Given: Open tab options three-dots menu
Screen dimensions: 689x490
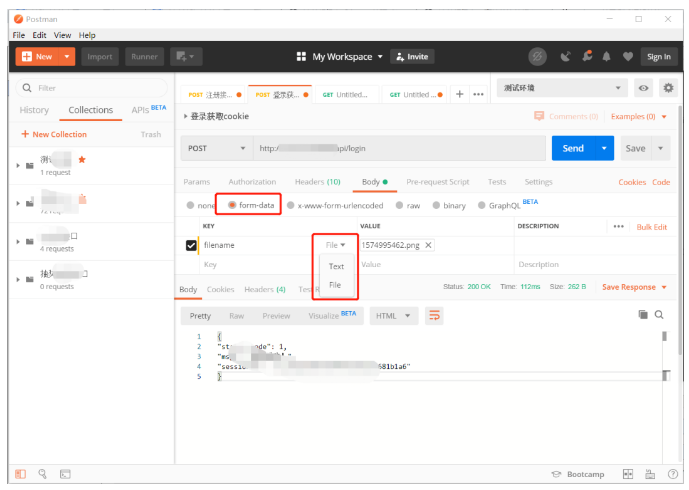Looking at the screenshot, I should [x=479, y=94].
